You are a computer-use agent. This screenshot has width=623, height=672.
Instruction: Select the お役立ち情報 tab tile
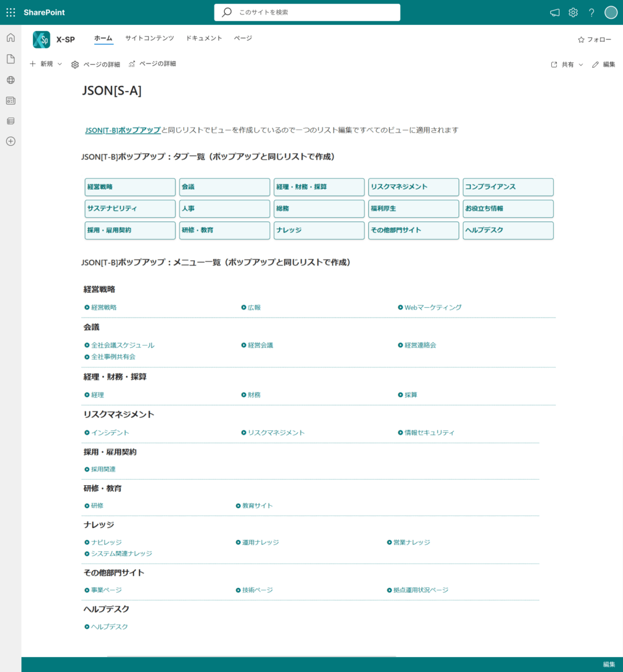click(x=508, y=209)
